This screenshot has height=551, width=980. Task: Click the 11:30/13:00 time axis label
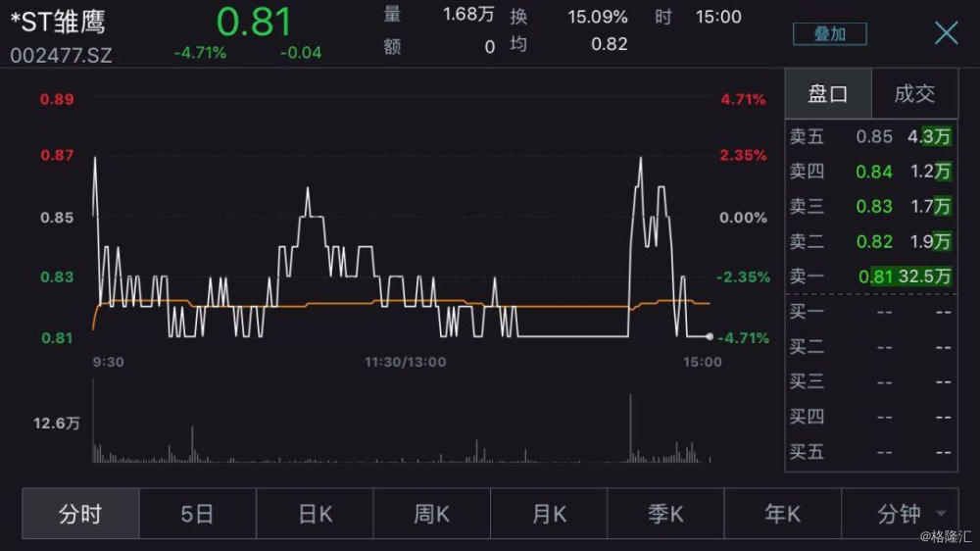click(x=406, y=362)
